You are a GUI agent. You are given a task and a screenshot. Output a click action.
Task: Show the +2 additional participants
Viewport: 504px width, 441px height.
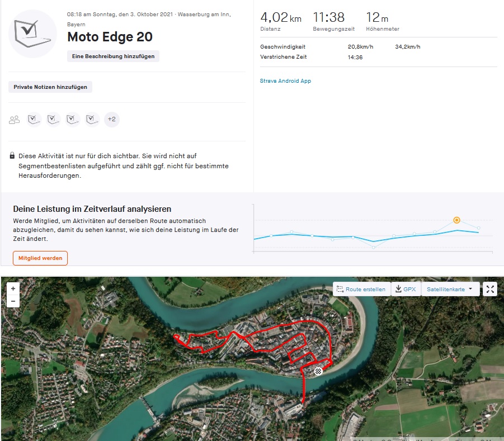pyautogui.click(x=112, y=119)
